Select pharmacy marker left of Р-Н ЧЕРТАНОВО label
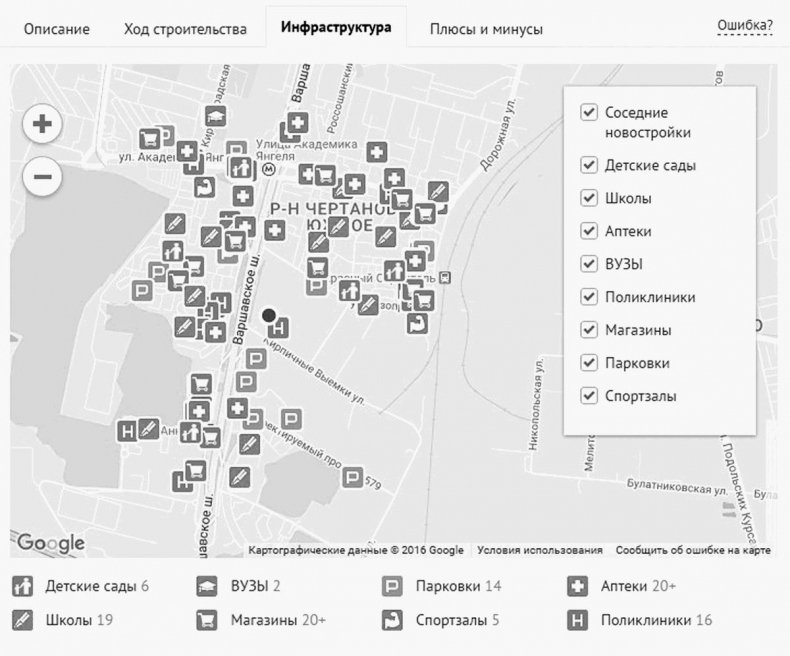790x656 pixels. 242,196
